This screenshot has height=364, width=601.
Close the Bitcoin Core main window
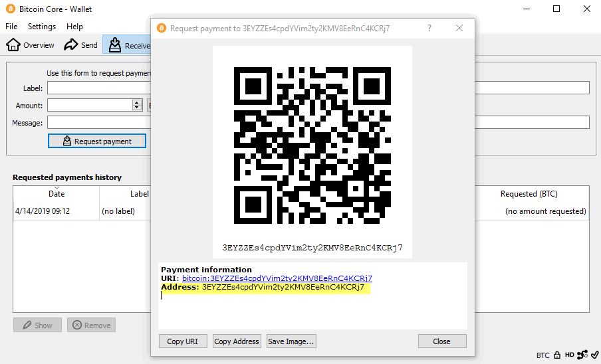(x=587, y=9)
